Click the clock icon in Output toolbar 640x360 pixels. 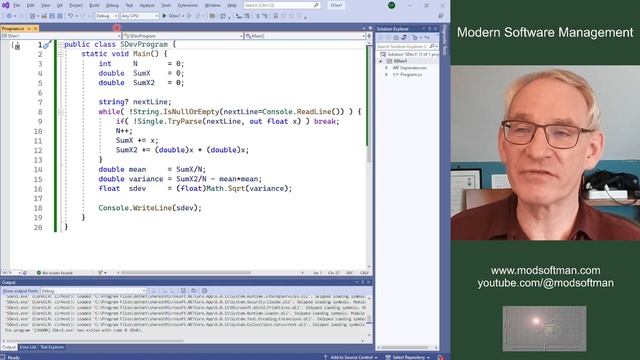tap(204, 291)
